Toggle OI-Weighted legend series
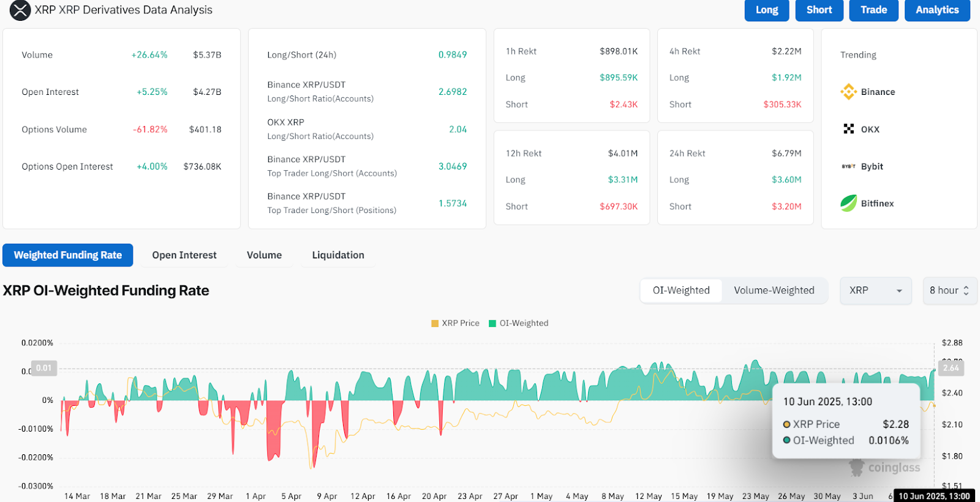This screenshot has width=980, height=502. pyautogui.click(x=518, y=323)
